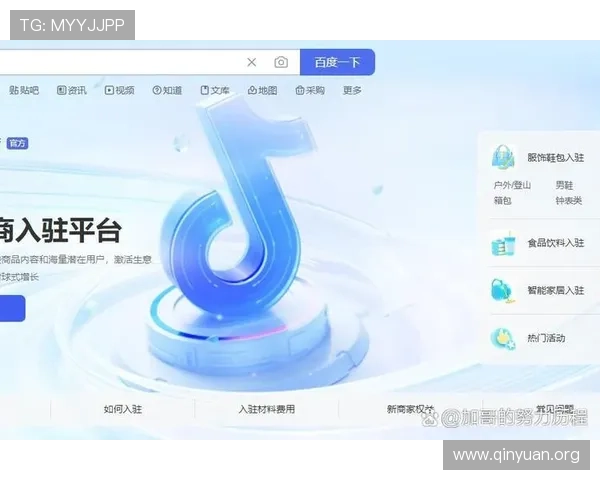
Task: Click the smart home icon
Action: click(503, 291)
